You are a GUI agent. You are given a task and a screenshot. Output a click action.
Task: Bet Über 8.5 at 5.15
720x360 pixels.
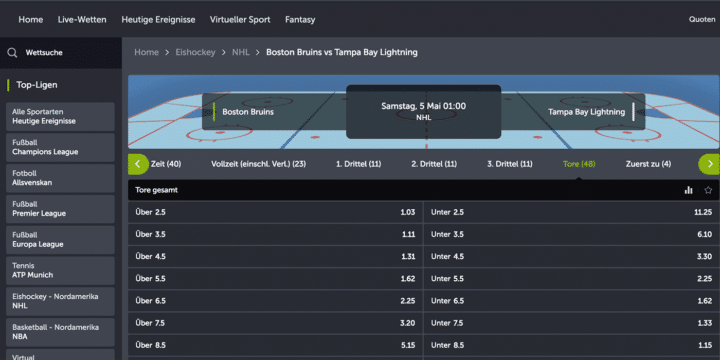(275, 345)
